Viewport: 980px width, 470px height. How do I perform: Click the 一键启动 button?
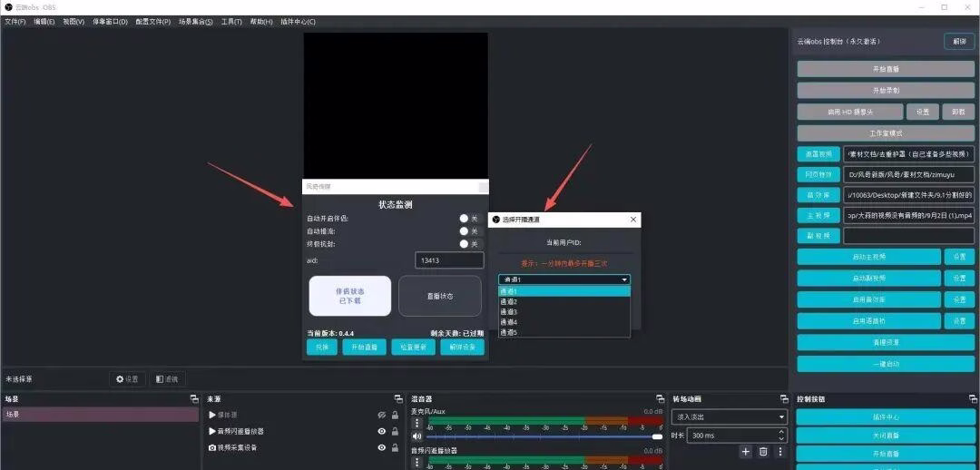coord(886,364)
